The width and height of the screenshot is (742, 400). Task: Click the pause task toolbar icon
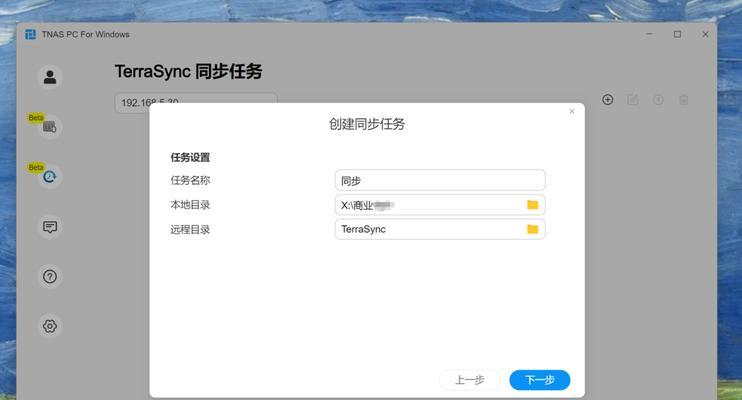point(658,100)
